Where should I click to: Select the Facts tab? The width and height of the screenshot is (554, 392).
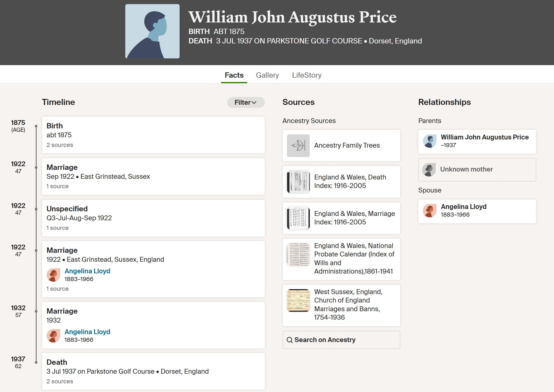click(234, 75)
